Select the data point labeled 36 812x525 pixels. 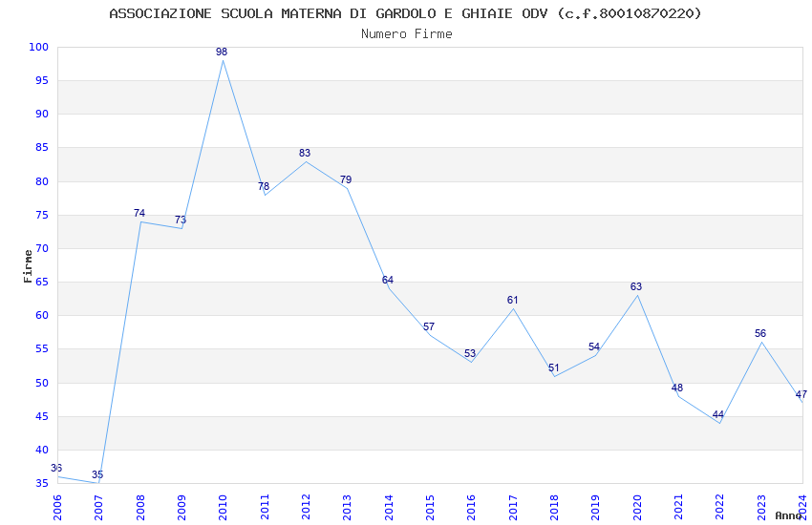pos(56,468)
